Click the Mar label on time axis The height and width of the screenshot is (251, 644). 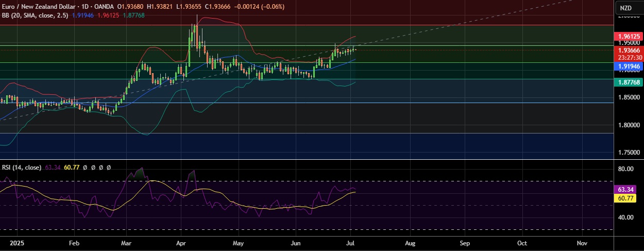tap(126, 242)
